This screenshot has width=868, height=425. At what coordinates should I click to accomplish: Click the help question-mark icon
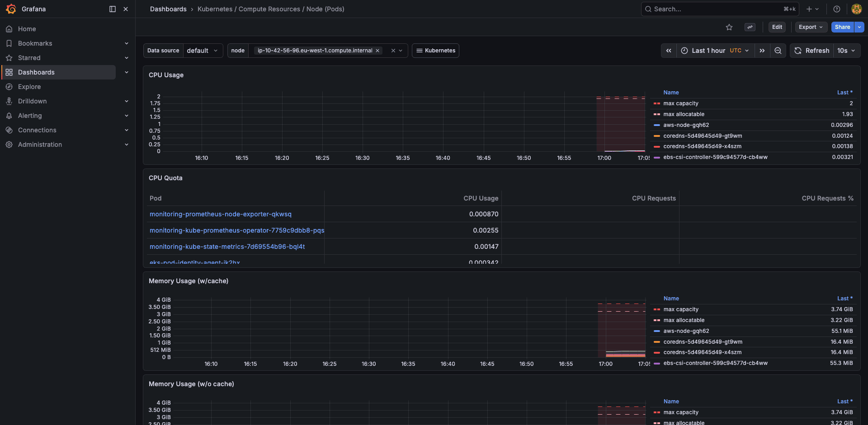pos(836,9)
